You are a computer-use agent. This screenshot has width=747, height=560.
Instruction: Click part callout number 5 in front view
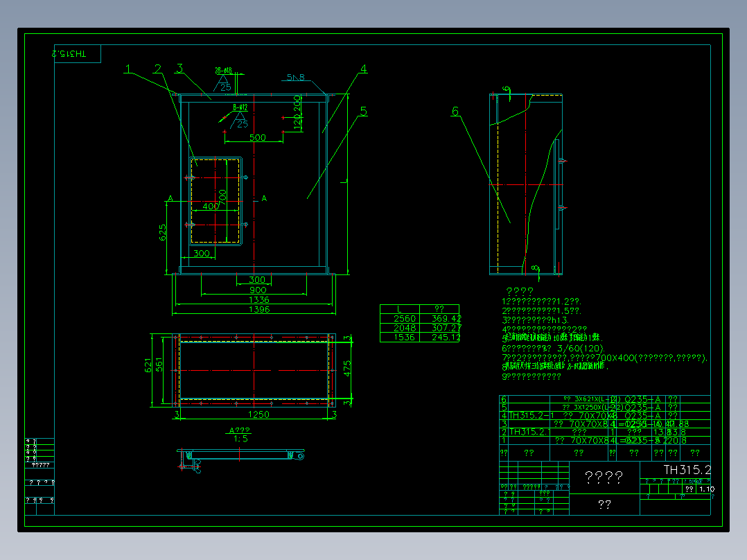[364, 111]
